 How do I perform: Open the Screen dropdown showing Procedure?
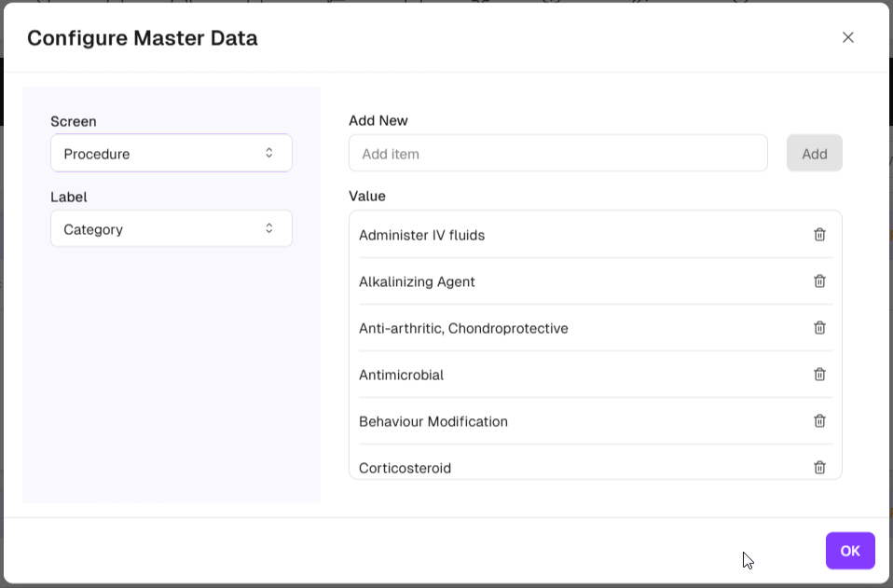tap(171, 154)
